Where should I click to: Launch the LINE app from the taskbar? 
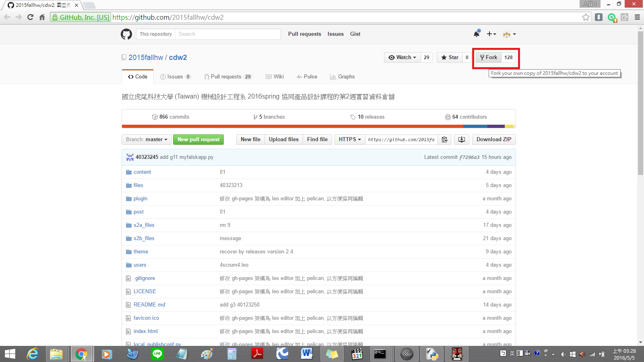tap(157, 354)
